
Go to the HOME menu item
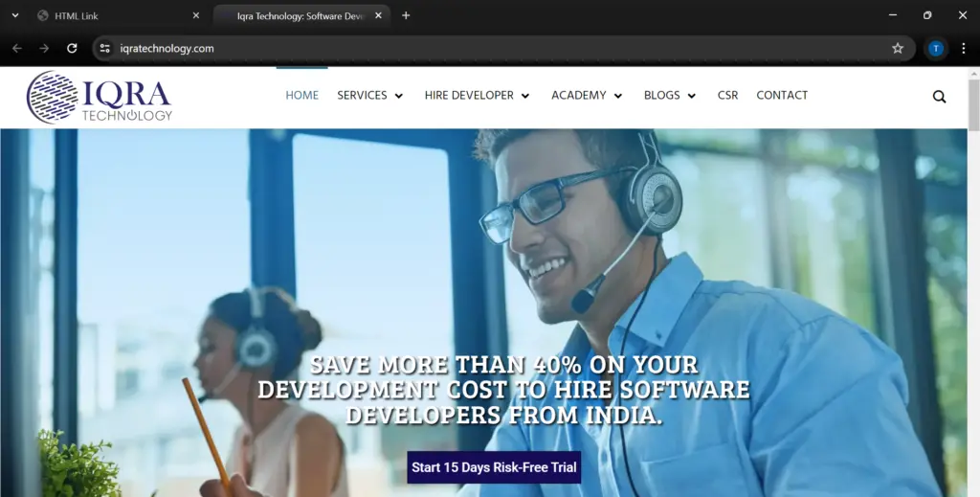tap(301, 95)
